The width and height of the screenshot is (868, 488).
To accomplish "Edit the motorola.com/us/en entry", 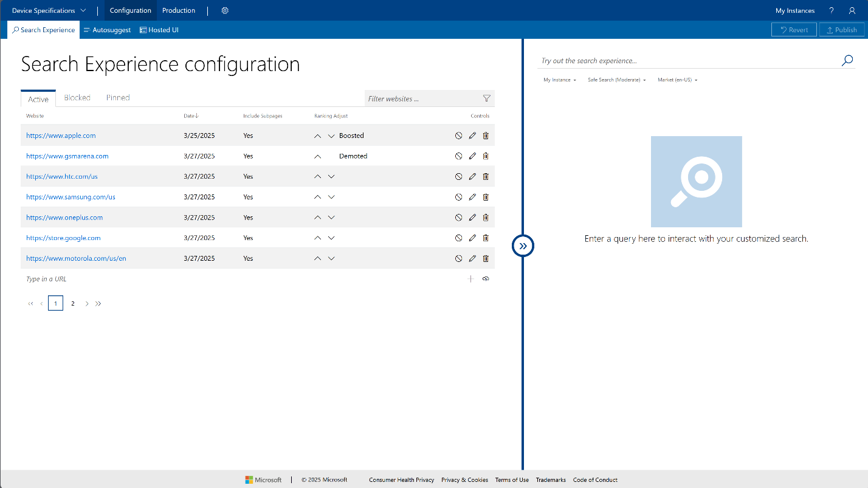I will coord(472,258).
